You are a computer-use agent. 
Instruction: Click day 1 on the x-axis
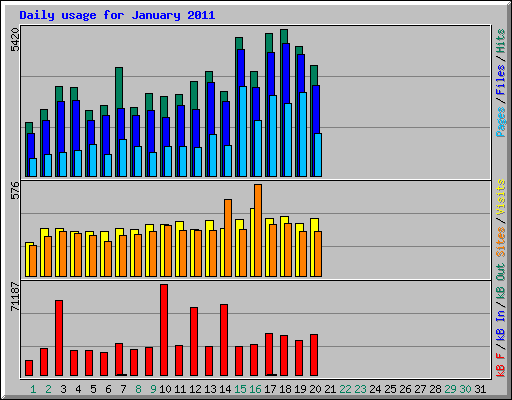[33, 389]
